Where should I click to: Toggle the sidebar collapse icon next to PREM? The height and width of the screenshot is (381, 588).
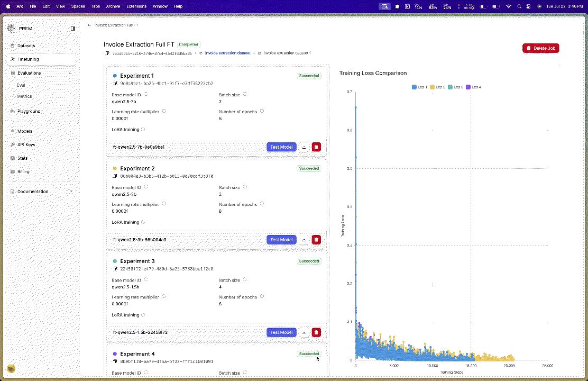tap(73, 29)
